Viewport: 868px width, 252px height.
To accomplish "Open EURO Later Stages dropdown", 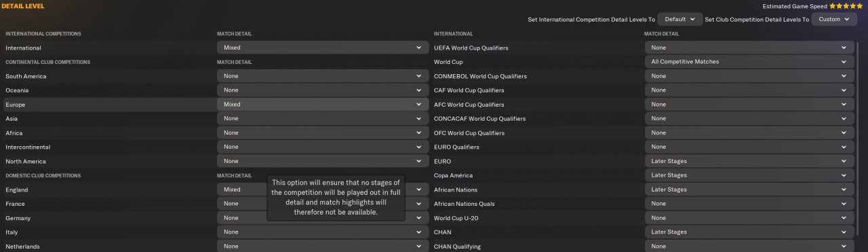I will pos(749,161).
